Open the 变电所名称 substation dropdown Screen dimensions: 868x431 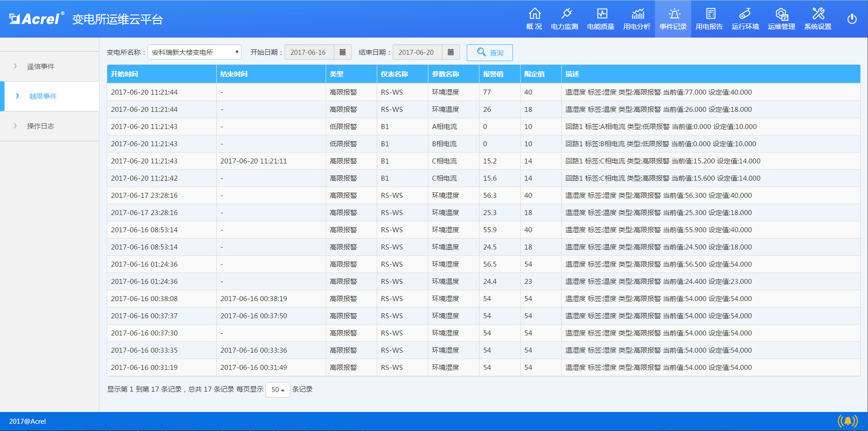[x=194, y=52]
